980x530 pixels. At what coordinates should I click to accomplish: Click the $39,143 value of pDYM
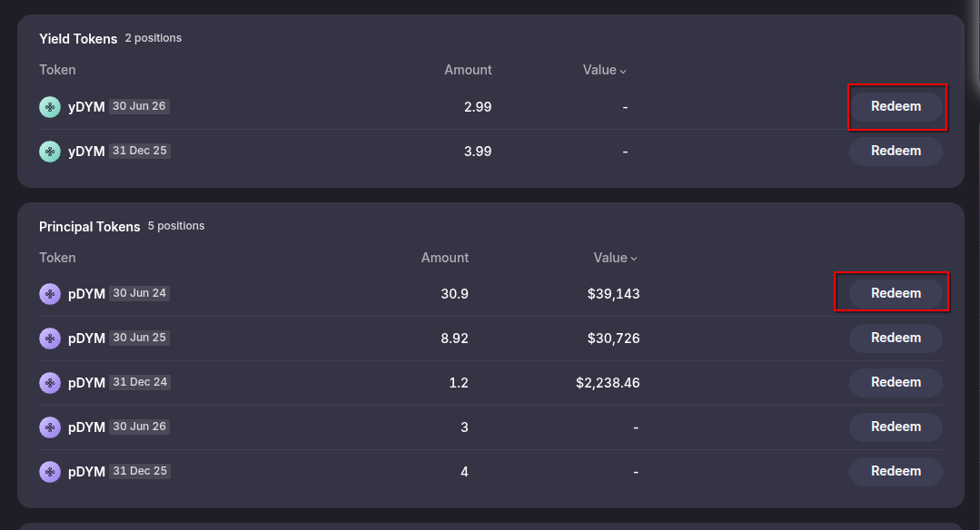[613, 294]
